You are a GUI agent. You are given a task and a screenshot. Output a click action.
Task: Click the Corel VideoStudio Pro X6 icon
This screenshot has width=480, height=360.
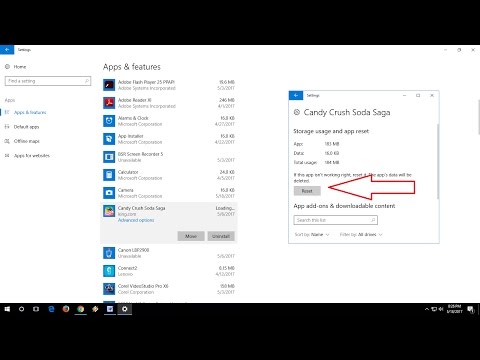point(109,289)
